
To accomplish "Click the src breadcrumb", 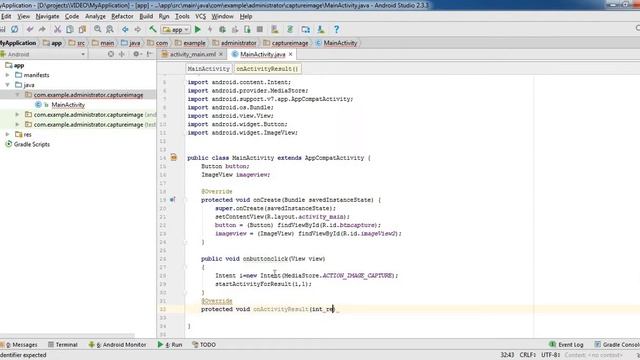I will click(x=77, y=43).
